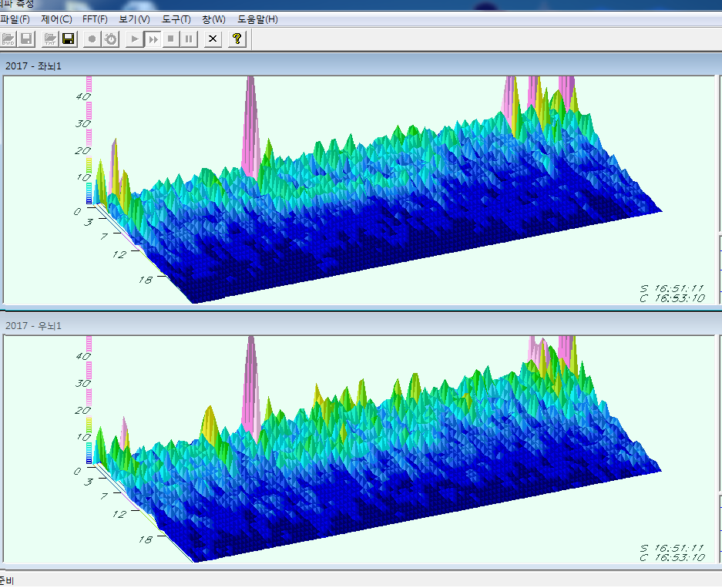Open a TXT file with toolbar icon
This screenshot has height=588, width=722.
[x=51, y=39]
